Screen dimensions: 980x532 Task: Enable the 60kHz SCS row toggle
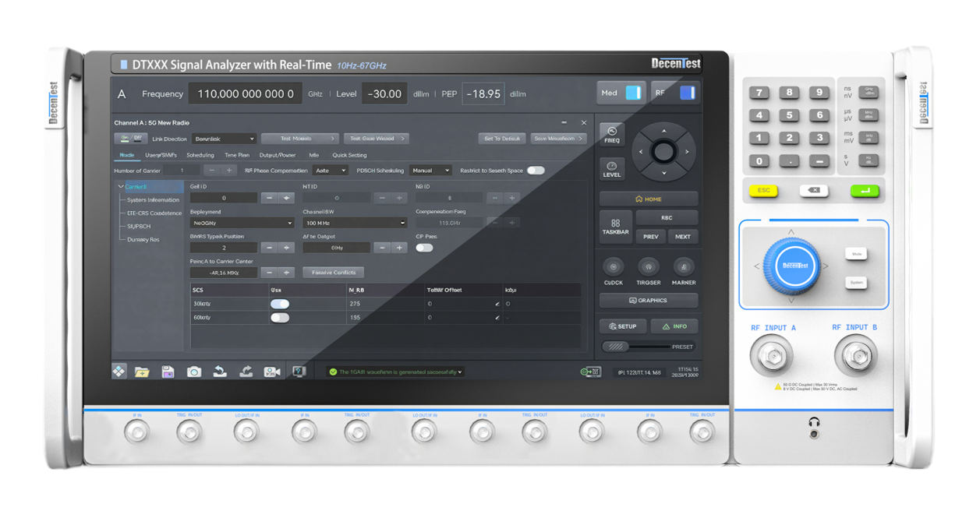pos(280,318)
